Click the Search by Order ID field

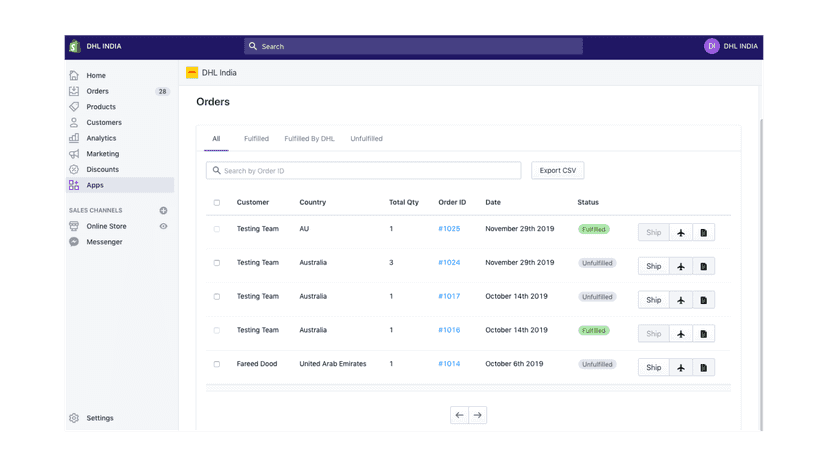(x=363, y=171)
